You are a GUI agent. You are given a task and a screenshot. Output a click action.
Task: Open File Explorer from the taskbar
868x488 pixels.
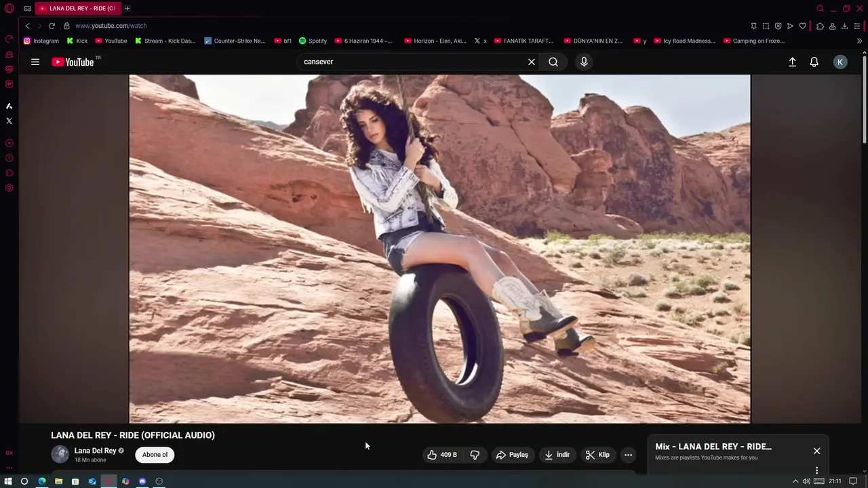[58, 481]
